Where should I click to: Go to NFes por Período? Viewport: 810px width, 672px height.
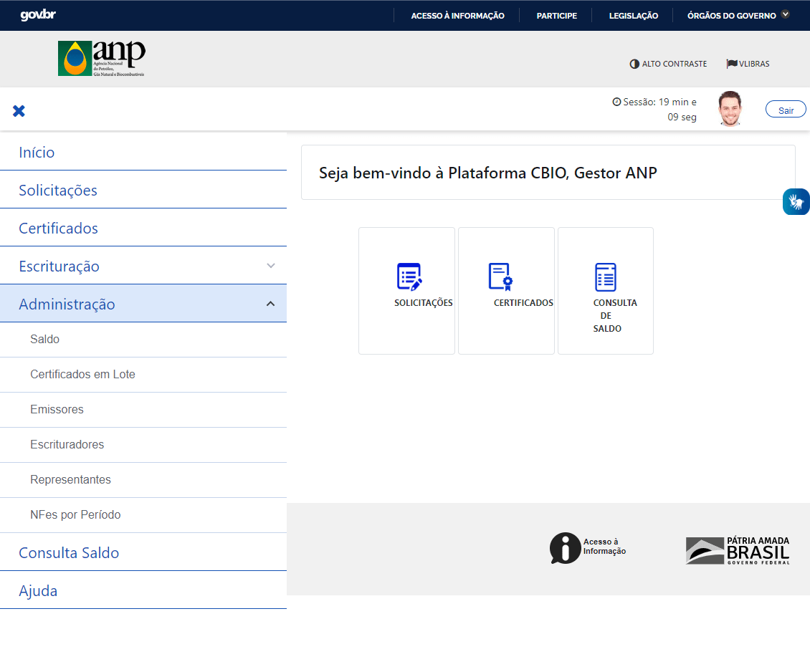pos(75,515)
